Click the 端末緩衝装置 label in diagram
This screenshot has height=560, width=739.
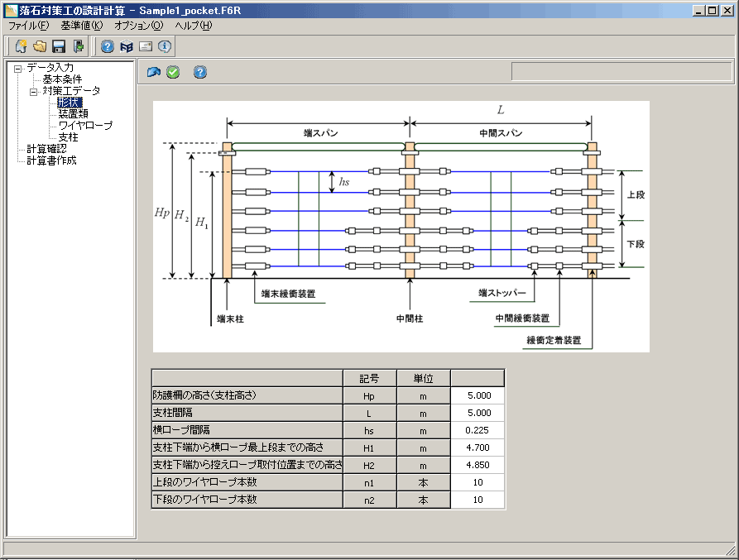tap(288, 294)
